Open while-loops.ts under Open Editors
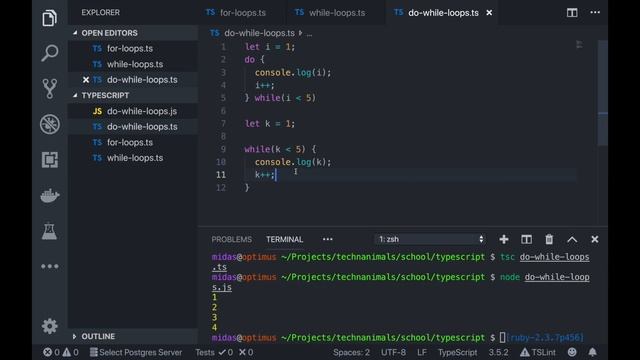 coord(133,64)
